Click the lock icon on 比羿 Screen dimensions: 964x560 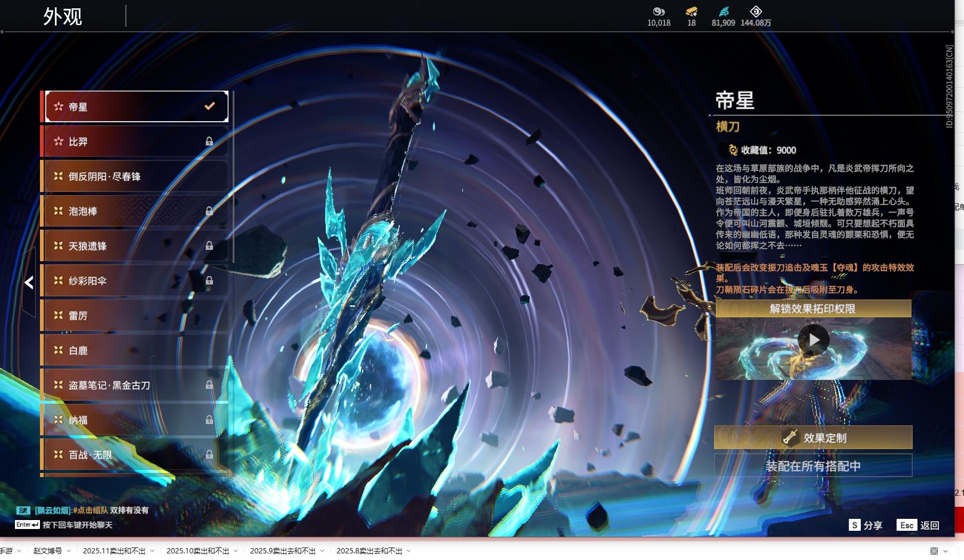(209, 141)
